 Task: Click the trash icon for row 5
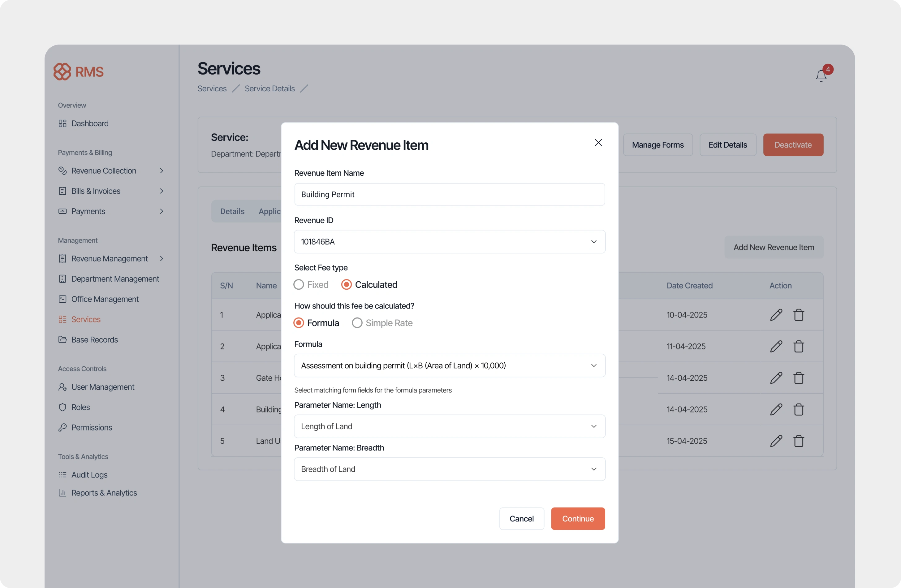point(798,441)
